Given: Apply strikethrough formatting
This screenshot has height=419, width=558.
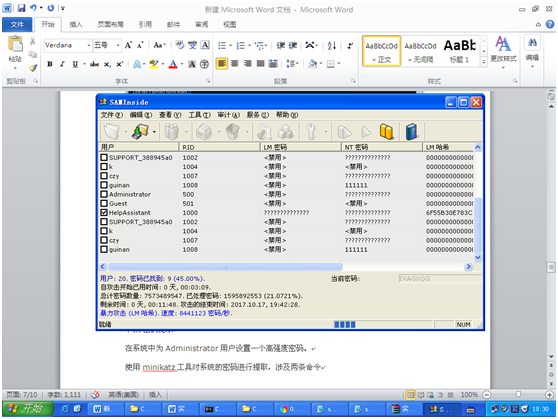Looking at the screenshot, I should pyautogui.click(x=94, y=64).
